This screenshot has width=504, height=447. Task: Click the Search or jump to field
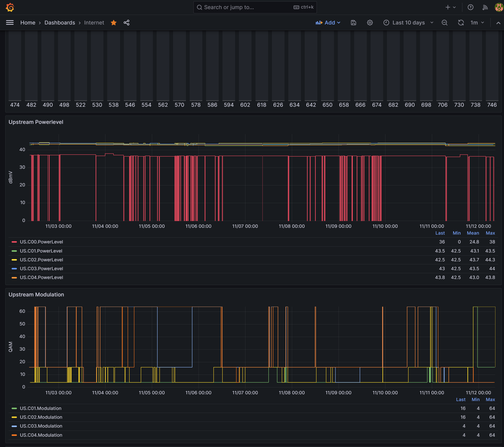[x=255, y=7]
